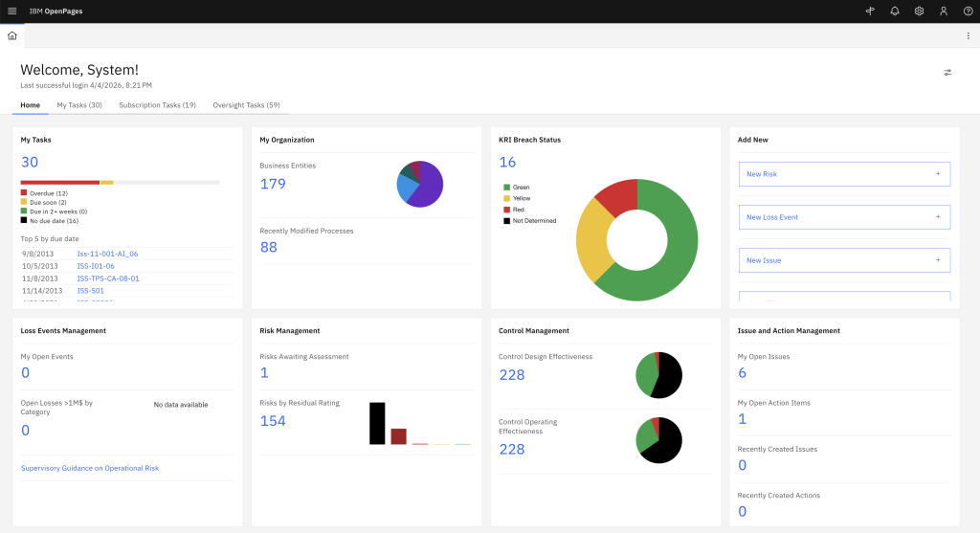Click KRI Breach Status count 16
Screen dimensions: 980x533
pyautogui.click(x=507, y=163)
